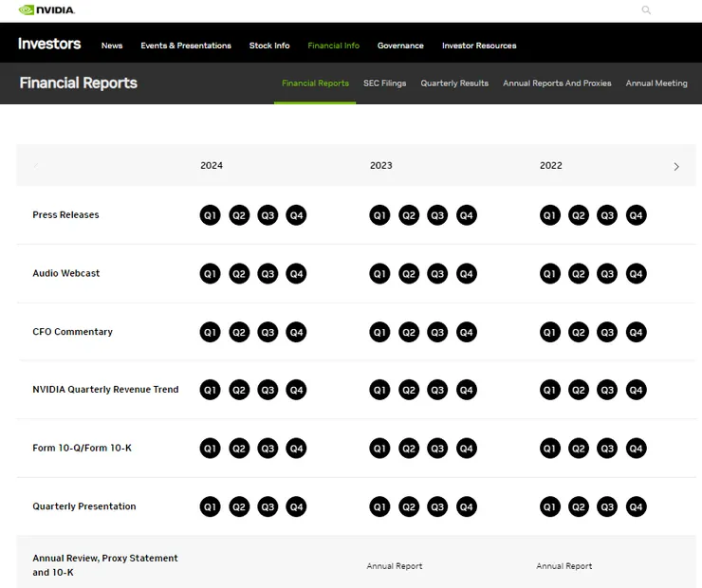
Task: Open the search magnifier icon
Action: tap(646, 9)
